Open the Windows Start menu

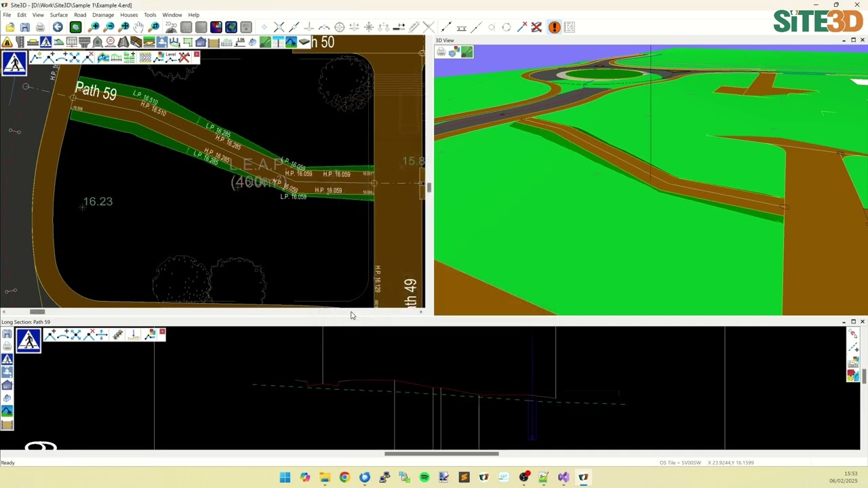(x=285, y=477)
